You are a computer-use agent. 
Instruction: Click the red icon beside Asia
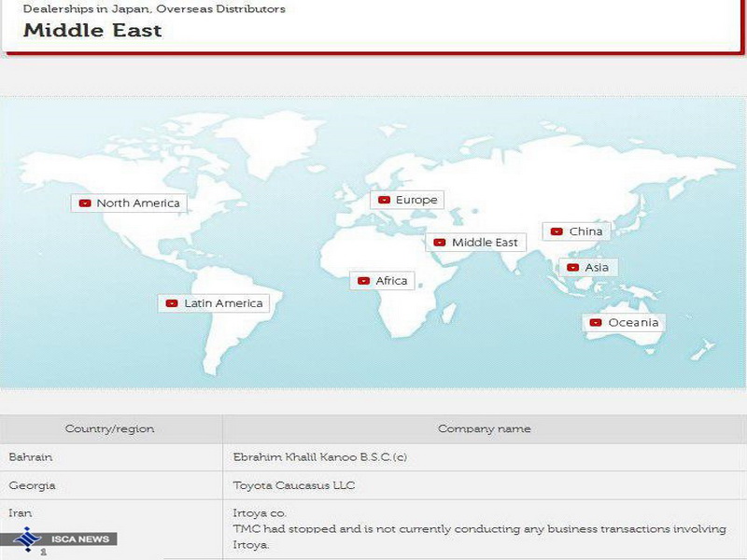[572, 268]
